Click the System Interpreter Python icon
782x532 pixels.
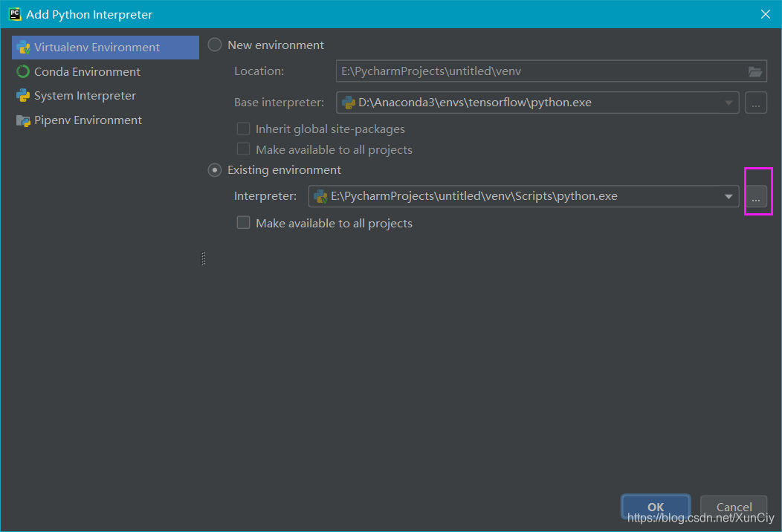click(23, 96)
